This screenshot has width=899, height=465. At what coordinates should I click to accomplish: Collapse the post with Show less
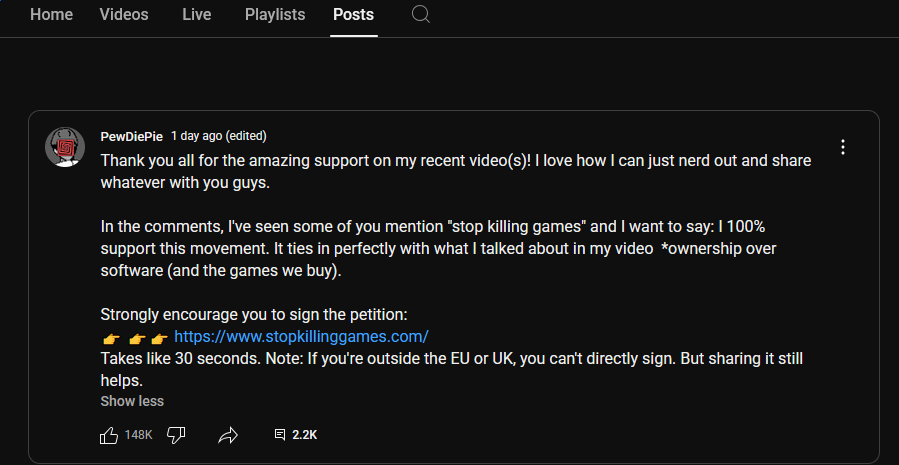[x=132, y=401]
